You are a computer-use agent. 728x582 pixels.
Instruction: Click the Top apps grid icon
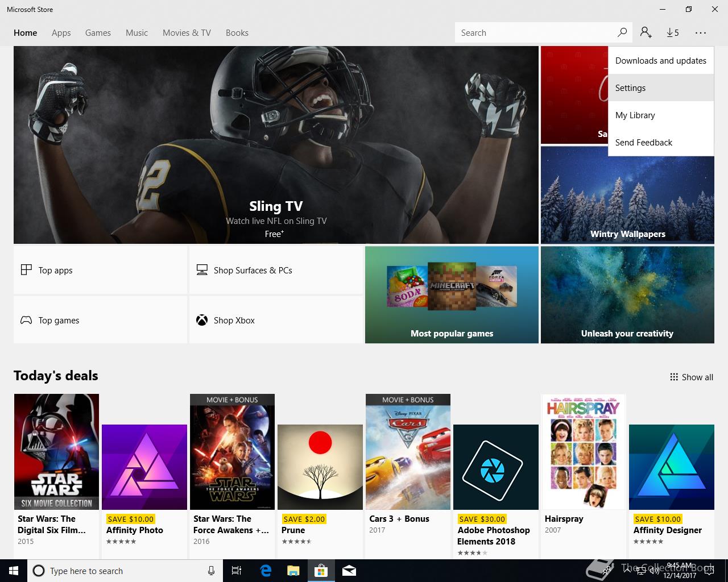pyautogui.click(x=26, y=270)
